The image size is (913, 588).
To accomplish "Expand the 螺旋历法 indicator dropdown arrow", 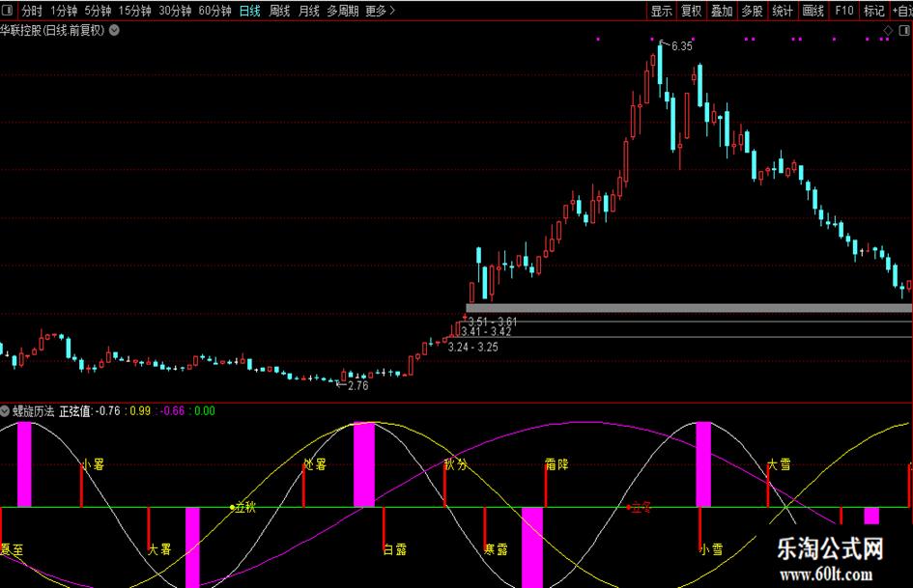I will (x=5, y=411).
